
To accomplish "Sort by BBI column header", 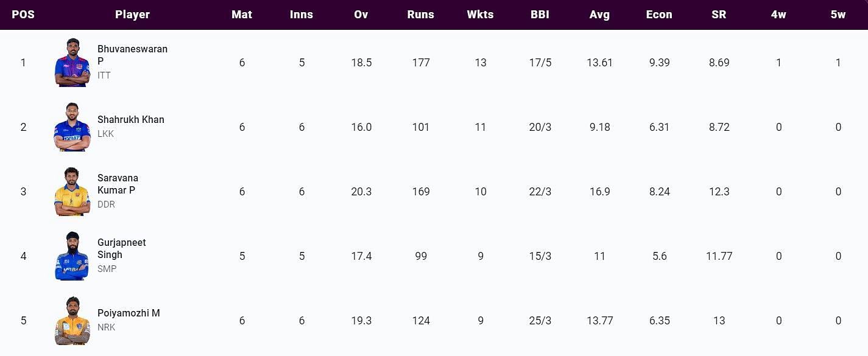I will [540, 15].
